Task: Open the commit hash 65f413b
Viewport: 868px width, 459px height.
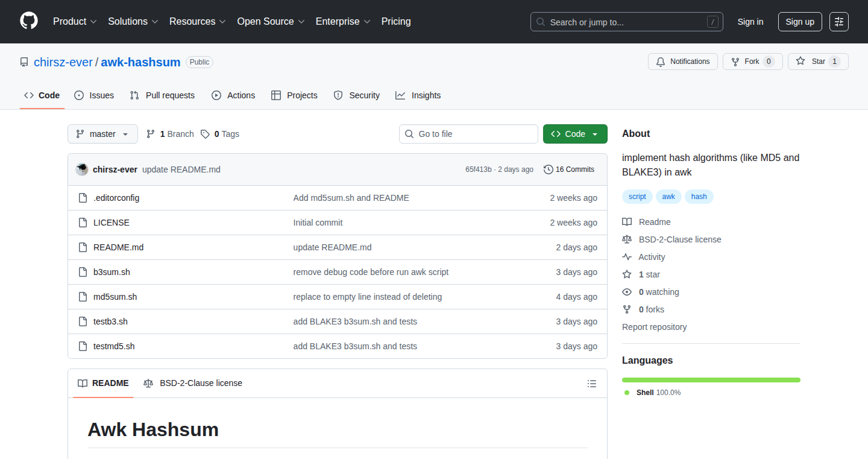Action: (479, 169)
